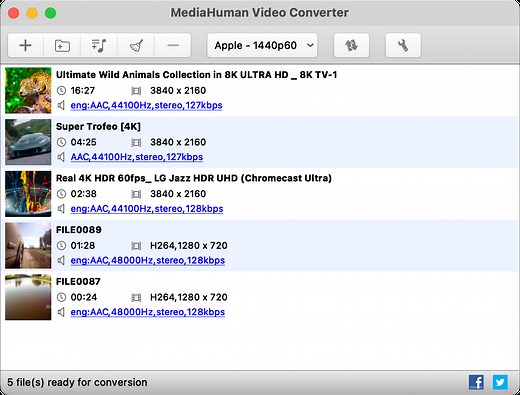Click the add from music library icon

[x=99, y=45]
